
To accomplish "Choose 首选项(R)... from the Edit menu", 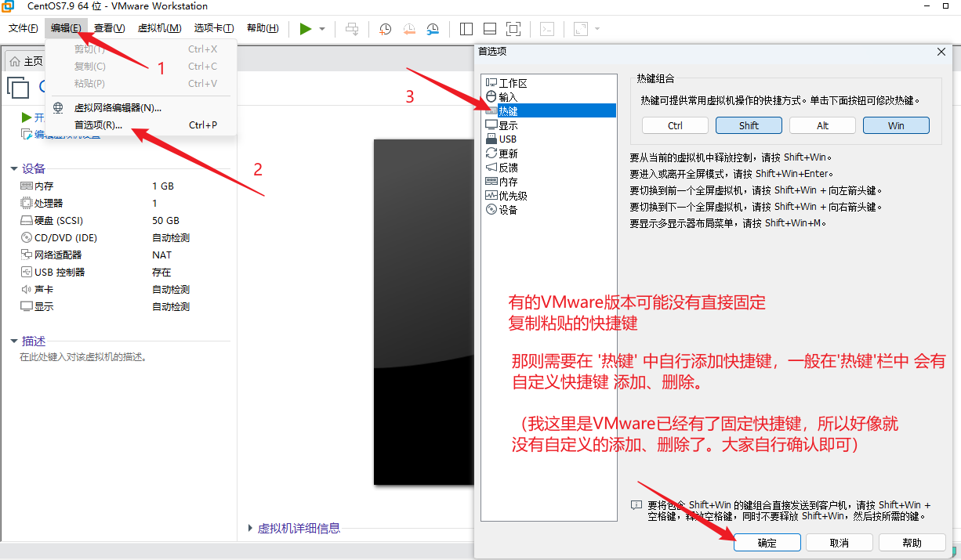I will pos(141,125).
